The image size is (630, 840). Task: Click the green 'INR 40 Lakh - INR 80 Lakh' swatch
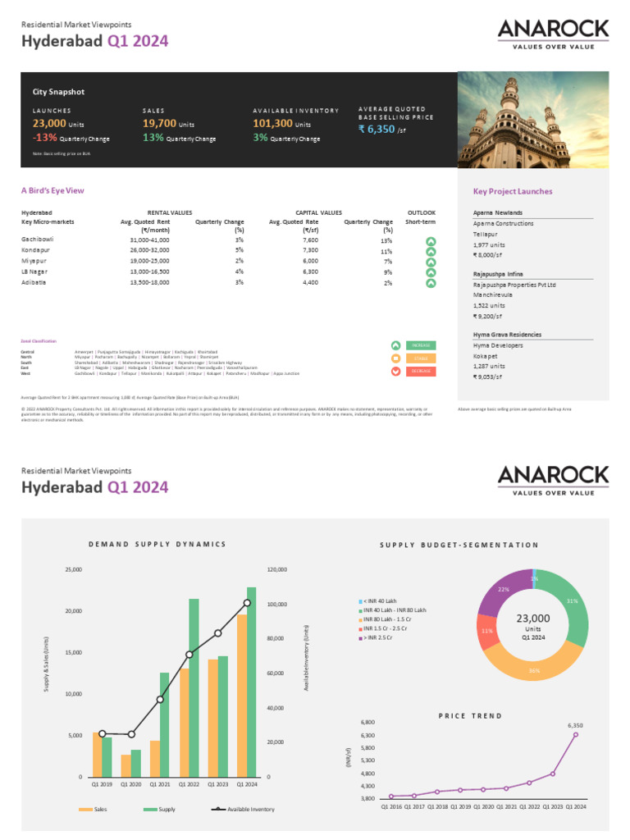click(x=361, y=610)
